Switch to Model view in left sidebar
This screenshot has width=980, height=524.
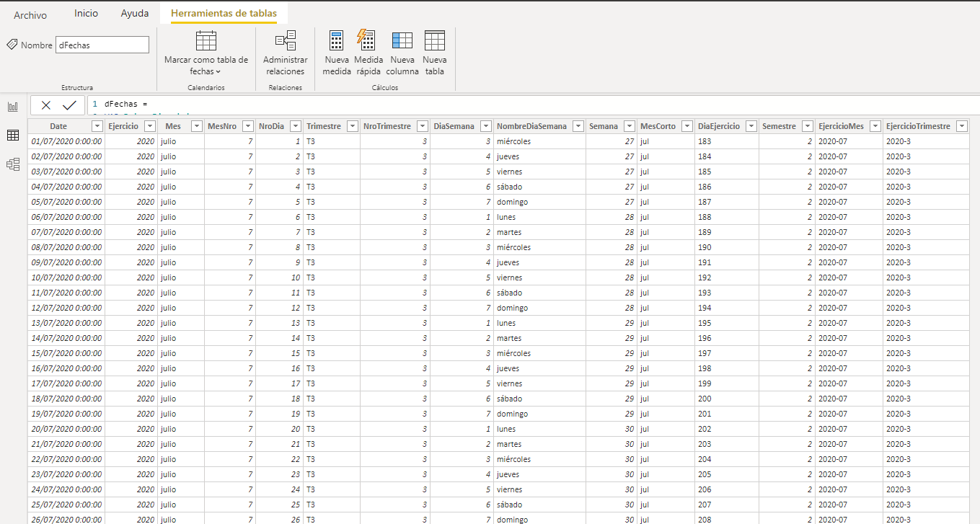pyautogui.click(x=12, y=164)
